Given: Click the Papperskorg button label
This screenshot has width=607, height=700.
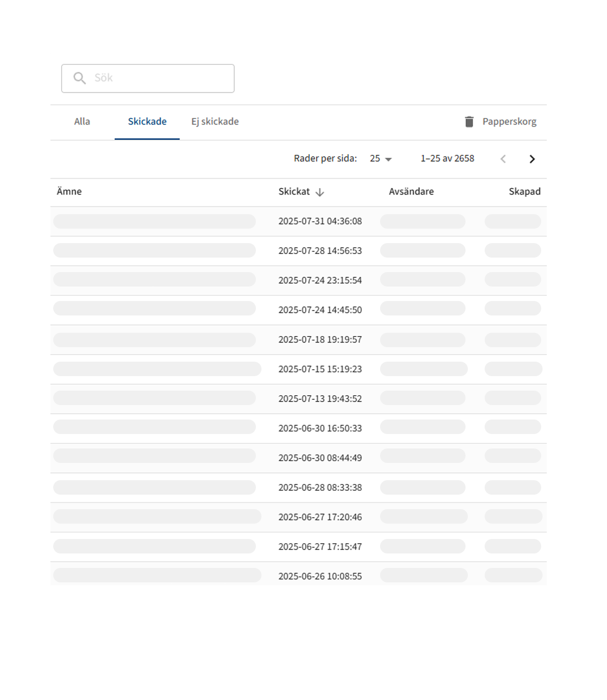Looking at the screenshot, I should coord(509,122).
